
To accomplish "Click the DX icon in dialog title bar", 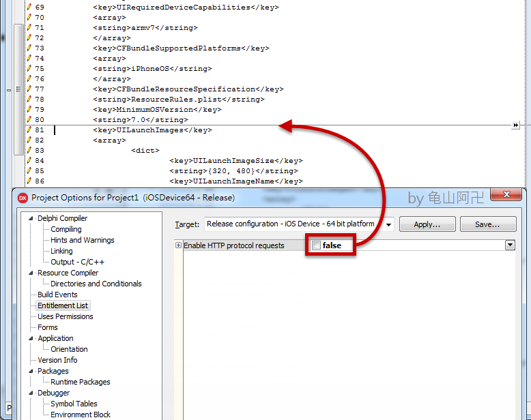I will tap(23, 198).
